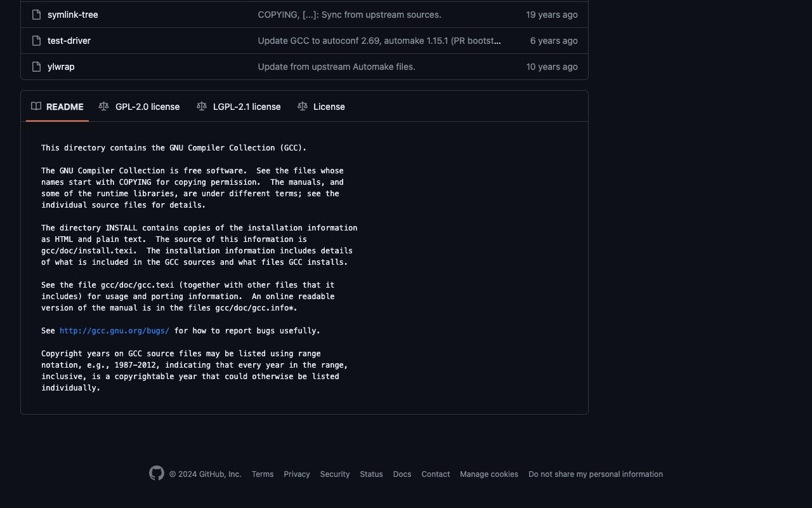The height and width of the screenshot is (508, 812).
Task: Click the scale icon beside LGPL-2.1 license
Action: click(202, 106)
